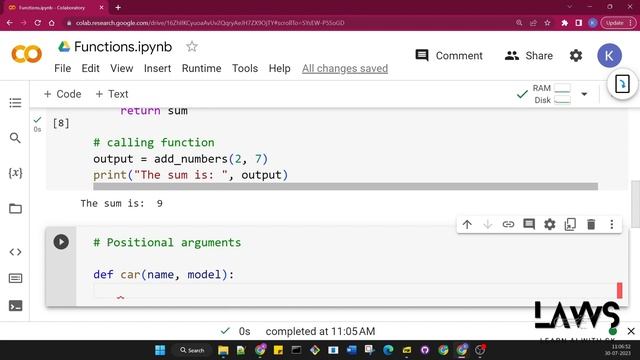Open the Tools menu

pos(245,68)
